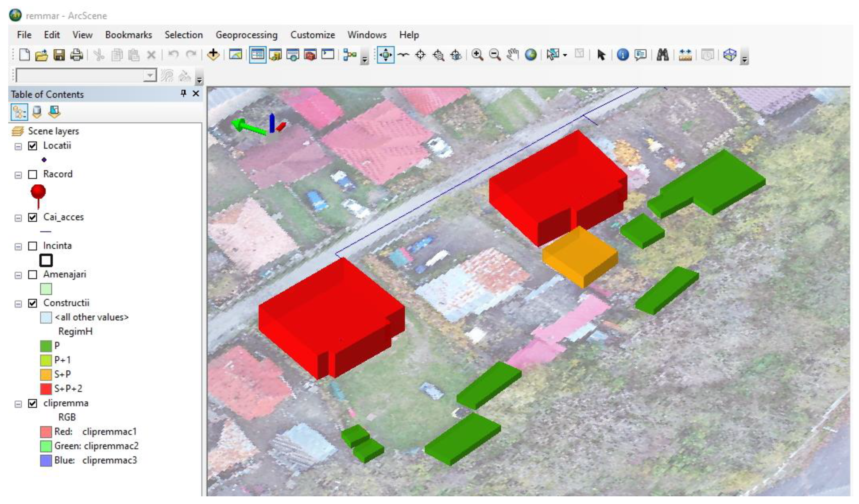Click the Cai_acces layer name
Image resolution: width=859 pixels, height=504 pixels.
tap(63, 217)
